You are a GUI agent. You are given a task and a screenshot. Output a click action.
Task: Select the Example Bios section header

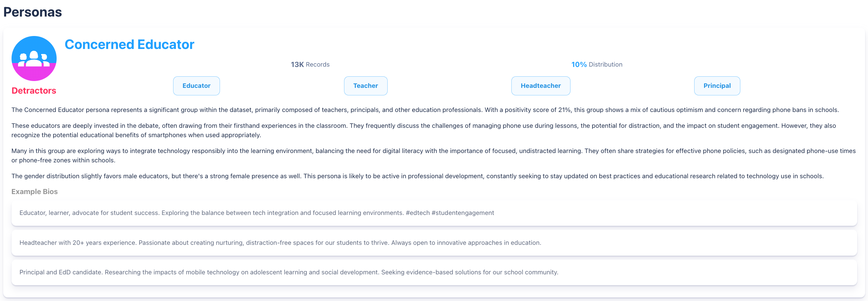pos(34,192)
